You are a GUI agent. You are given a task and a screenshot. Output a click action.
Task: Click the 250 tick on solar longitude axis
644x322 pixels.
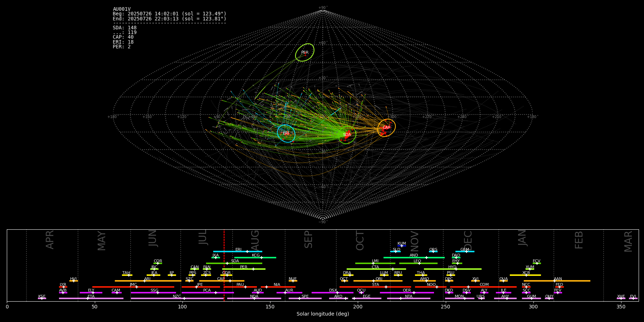click(445, 307)
